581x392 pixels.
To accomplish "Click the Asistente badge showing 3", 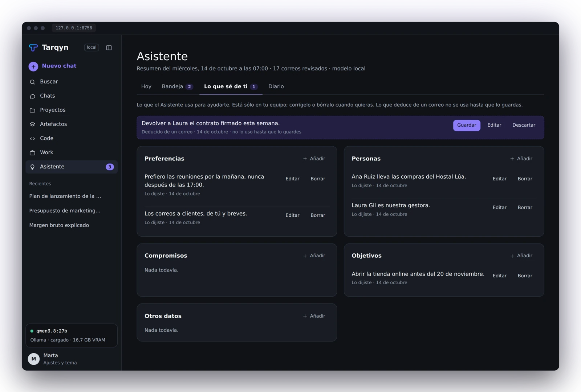I will pos(110,167).
